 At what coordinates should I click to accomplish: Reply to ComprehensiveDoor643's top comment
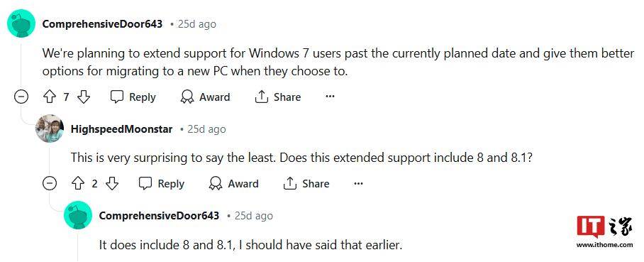click(x=133, y=97)
